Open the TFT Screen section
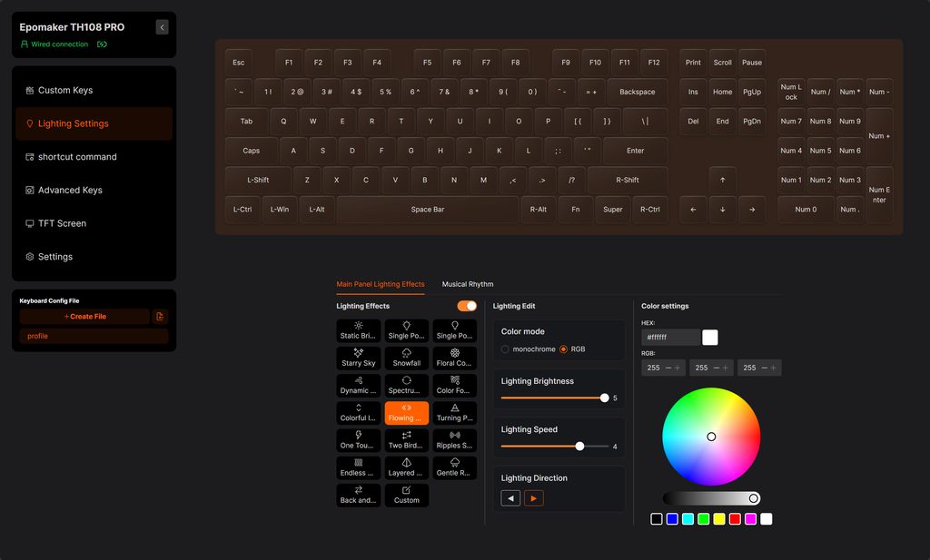Image resolution: width=930 pixels, height=560 pixels. (x=94, y=222)
